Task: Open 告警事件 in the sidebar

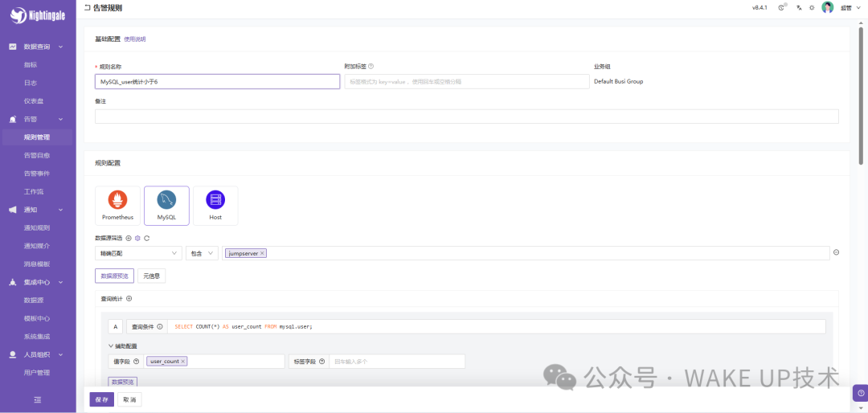Action: click(x=37, y=174)
